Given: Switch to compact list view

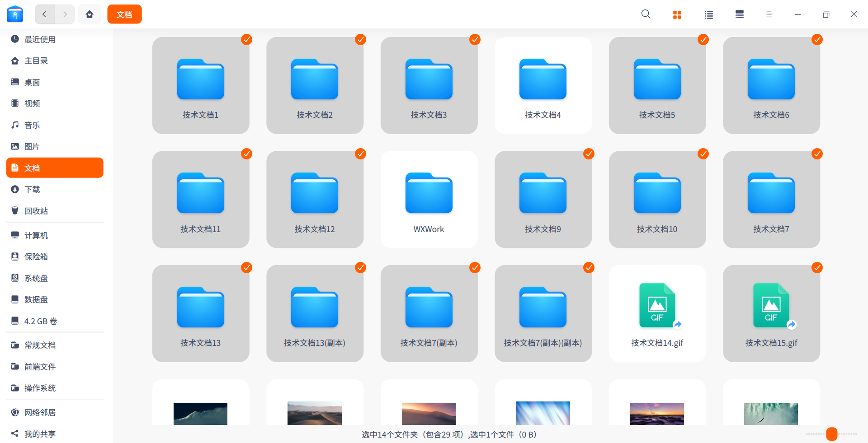Looking at the screenshot, I should pyautogui.click(x=740, y=14).
